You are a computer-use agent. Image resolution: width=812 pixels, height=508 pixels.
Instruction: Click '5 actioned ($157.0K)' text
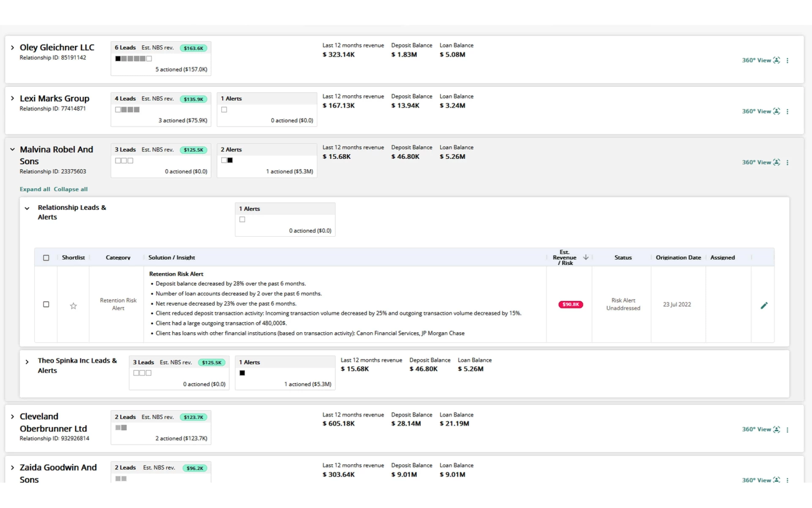181,69
